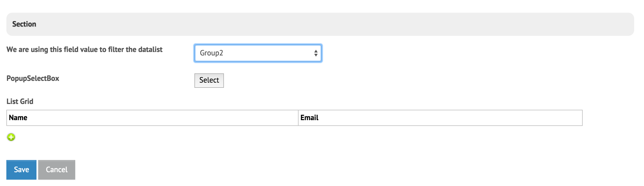Click the grey Cancel button beside Save

[57, 170]
